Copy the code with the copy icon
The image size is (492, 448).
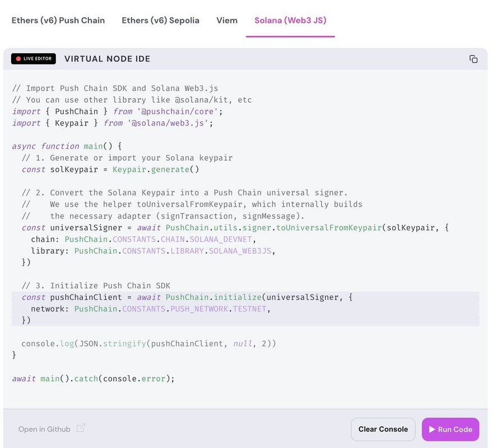click(x=473, y=59)
